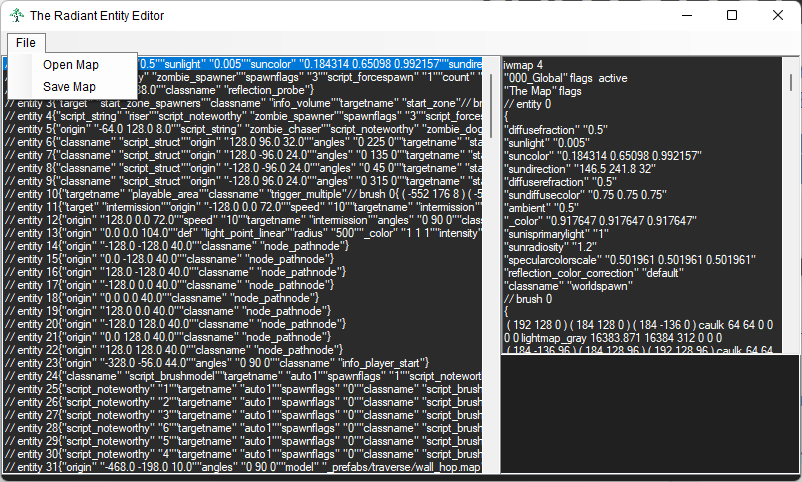Select entity 28 script_noteworthy 6 row
Screen dimensions: 802x482
[x=243, y=428]
